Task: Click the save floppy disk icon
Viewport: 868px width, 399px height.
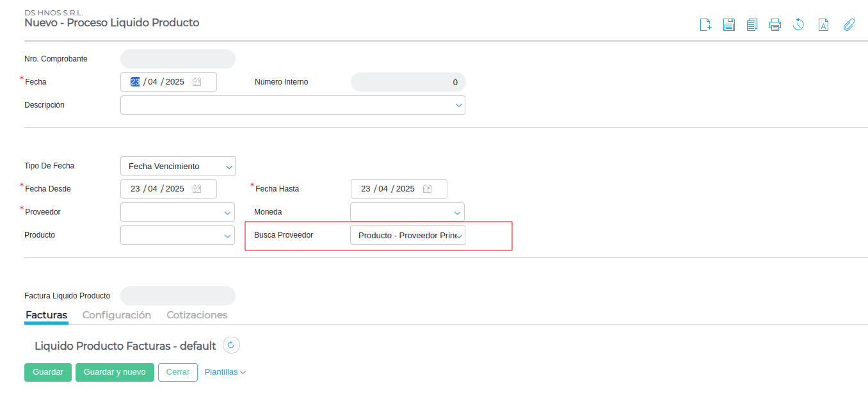Action: (x=728, y=25)
